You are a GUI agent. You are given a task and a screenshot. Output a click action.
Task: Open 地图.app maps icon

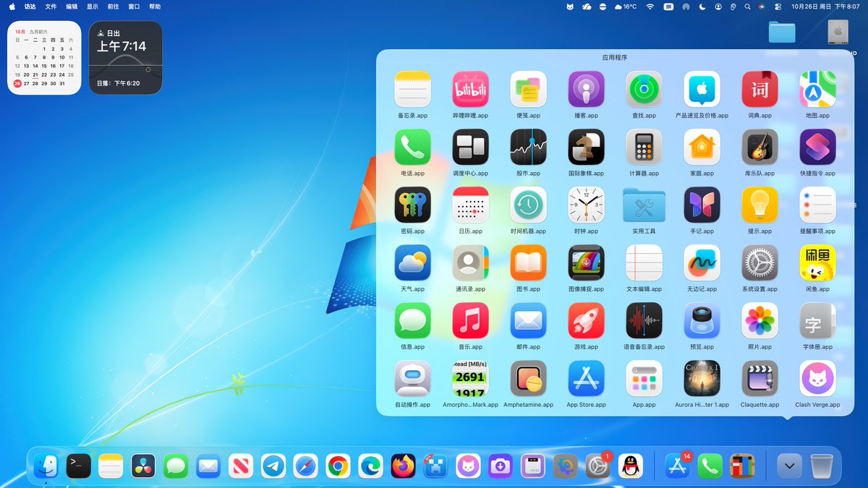click(817, 89)
